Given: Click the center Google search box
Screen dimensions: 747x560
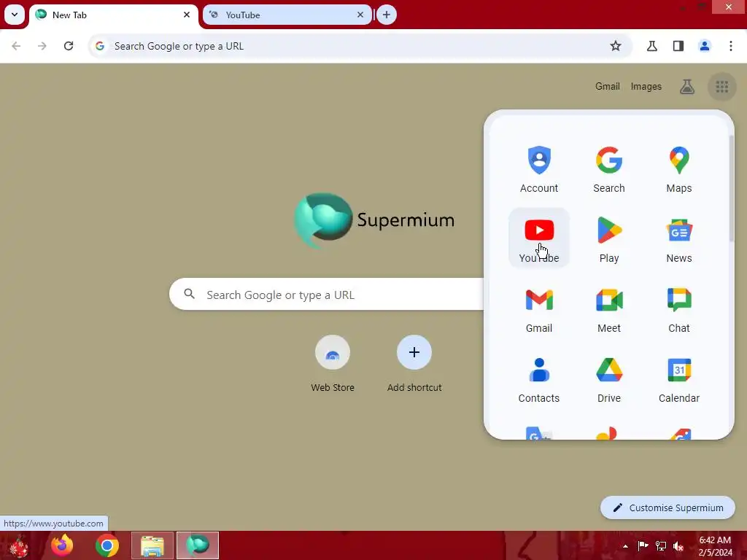Looking at the screenshot, I should pyautogui.click(x=327, y=295).
